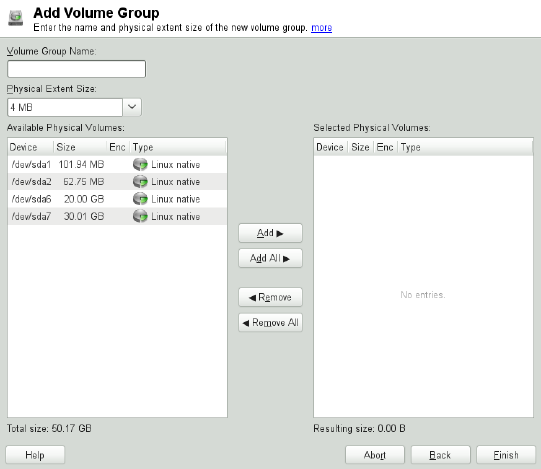Click the volume group disk icon in header
The image size is (541, 469).
pyautogui.click(x=16, y=18)
